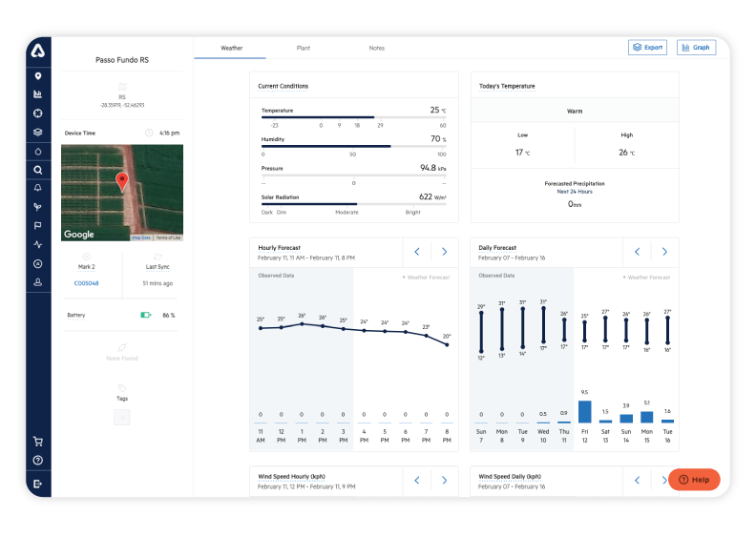756x536 pixels.
Task: Click the location pin icon in sidebar
Action: (37, 75)
